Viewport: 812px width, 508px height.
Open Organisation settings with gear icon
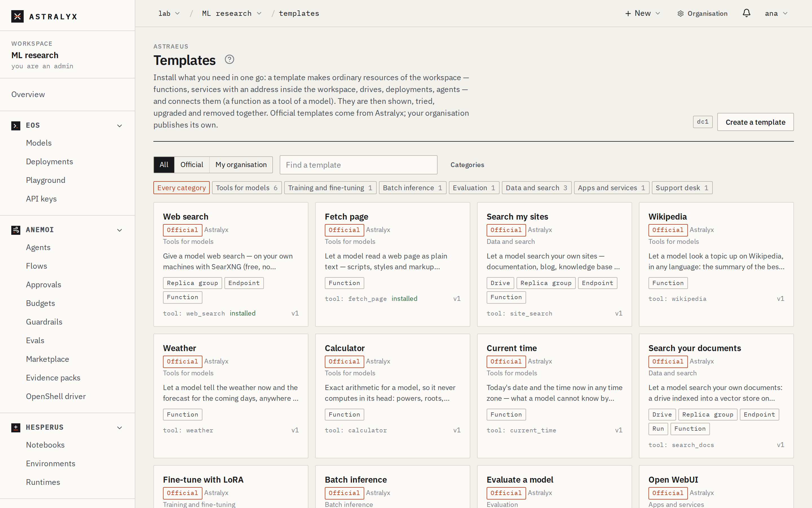pyautogui.click(x=702, y=14)
